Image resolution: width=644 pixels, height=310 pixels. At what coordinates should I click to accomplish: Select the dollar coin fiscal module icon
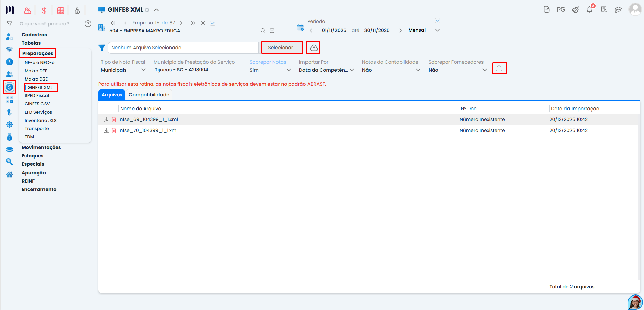coord(10,87)
